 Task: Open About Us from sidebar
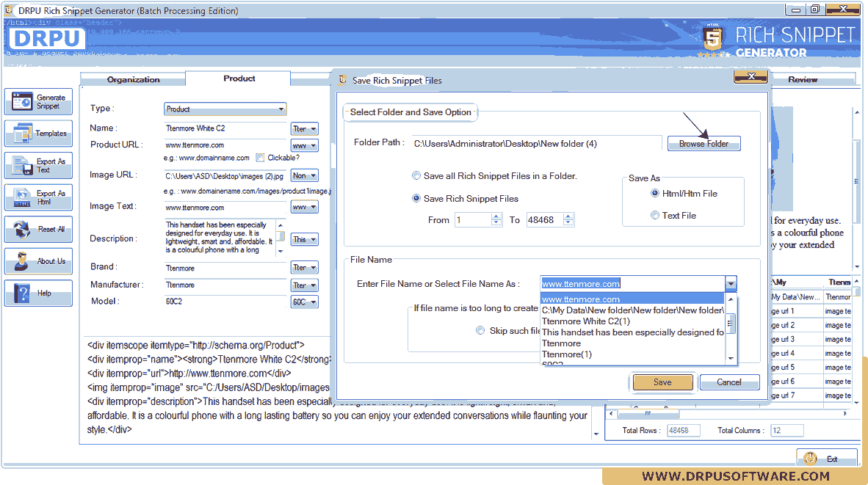pos(38,261)
